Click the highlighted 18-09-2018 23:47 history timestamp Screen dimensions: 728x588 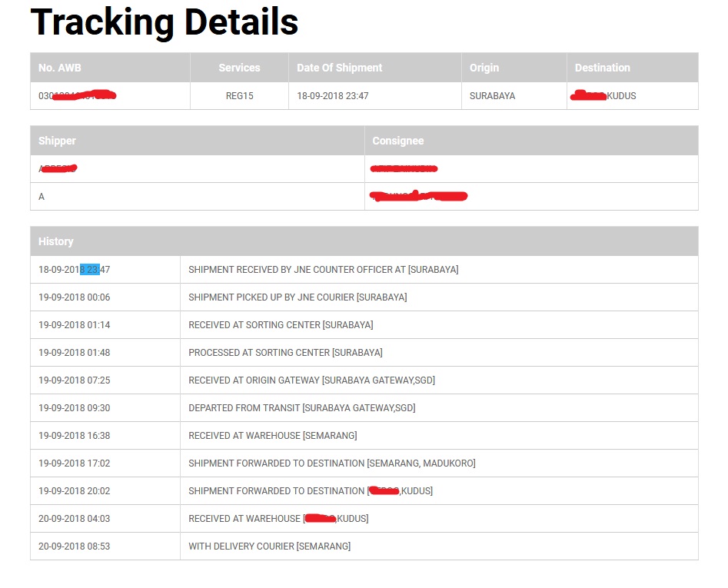tap(75, 270)
